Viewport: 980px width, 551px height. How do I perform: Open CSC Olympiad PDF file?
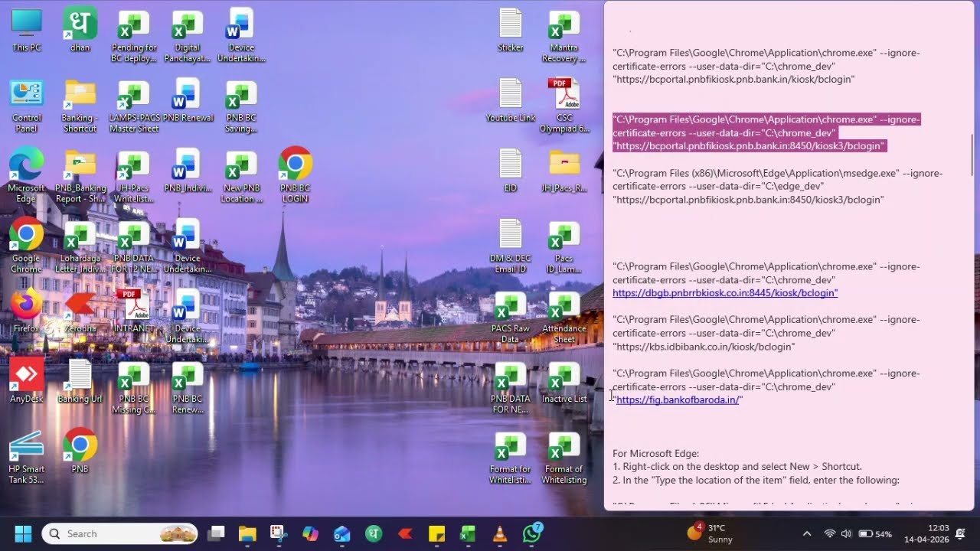click(x=564, y=106)
